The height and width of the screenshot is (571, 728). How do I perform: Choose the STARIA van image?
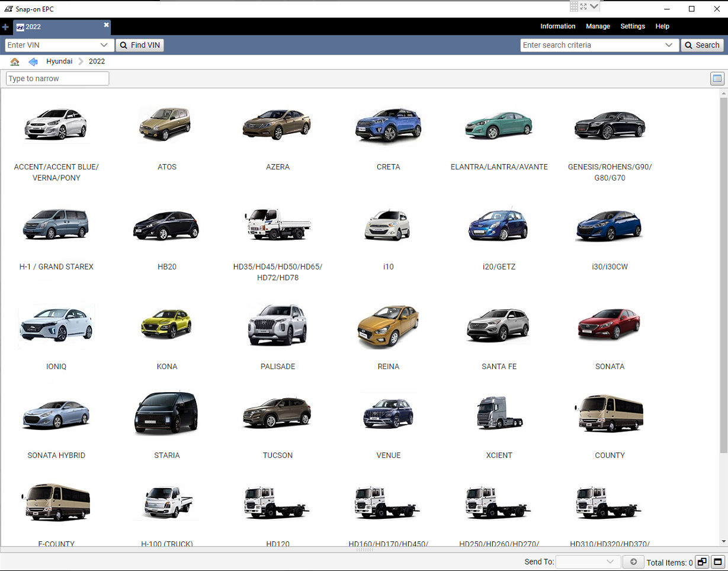pyautogui.click(x=166, y=413)
